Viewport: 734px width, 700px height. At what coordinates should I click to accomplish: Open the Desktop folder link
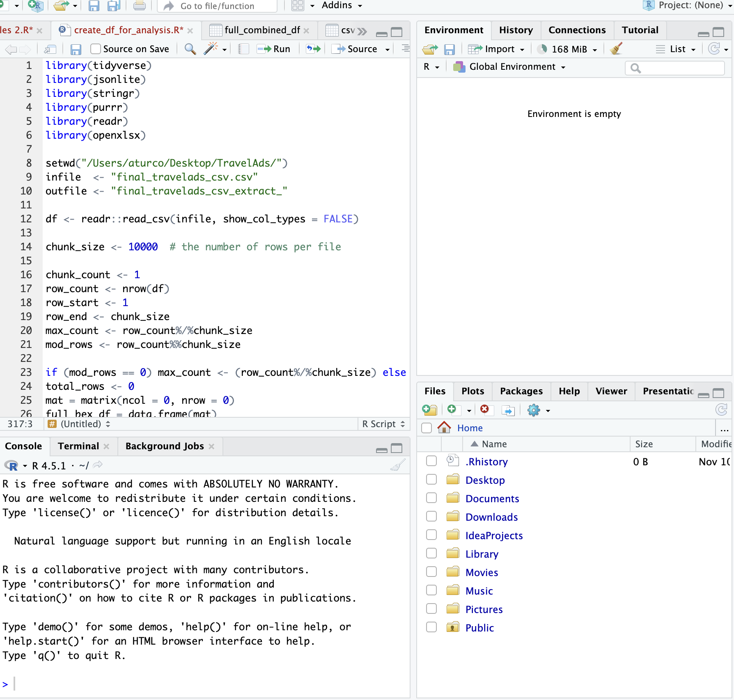pos(485,480)
